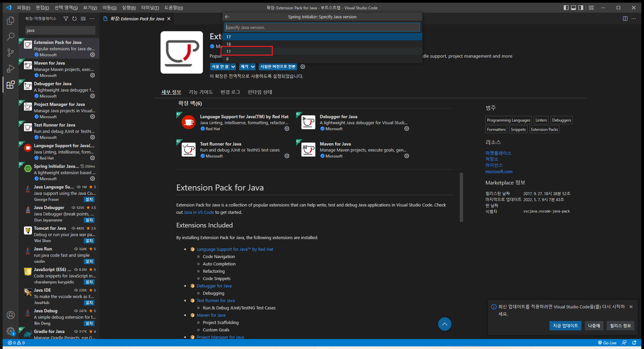Refresh the extensions list
The width and height of the screenshot is (644, 349).
pyautogui.click(x=75, y=19)
